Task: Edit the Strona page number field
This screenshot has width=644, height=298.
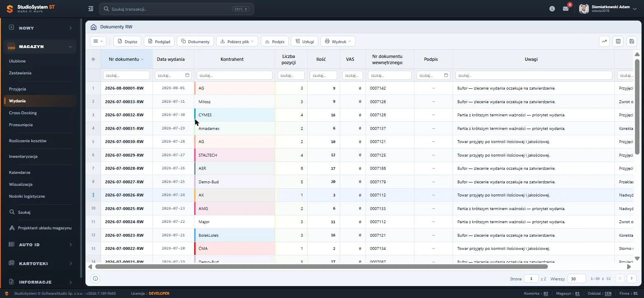Action: tap(531, 279)
